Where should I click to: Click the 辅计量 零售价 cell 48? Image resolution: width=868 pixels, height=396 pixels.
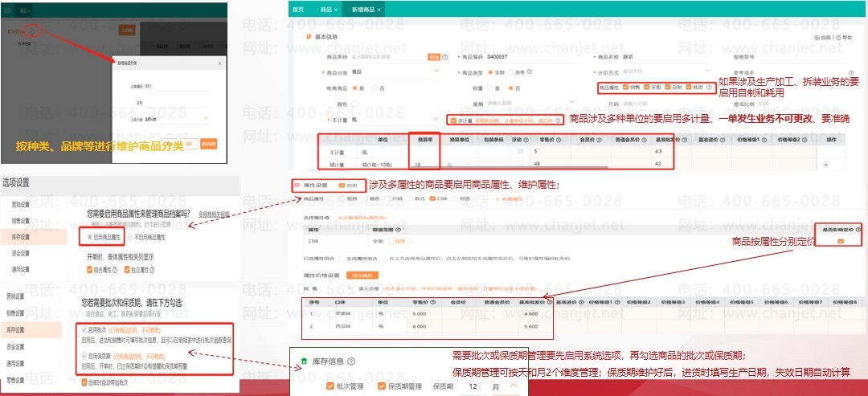551,164
